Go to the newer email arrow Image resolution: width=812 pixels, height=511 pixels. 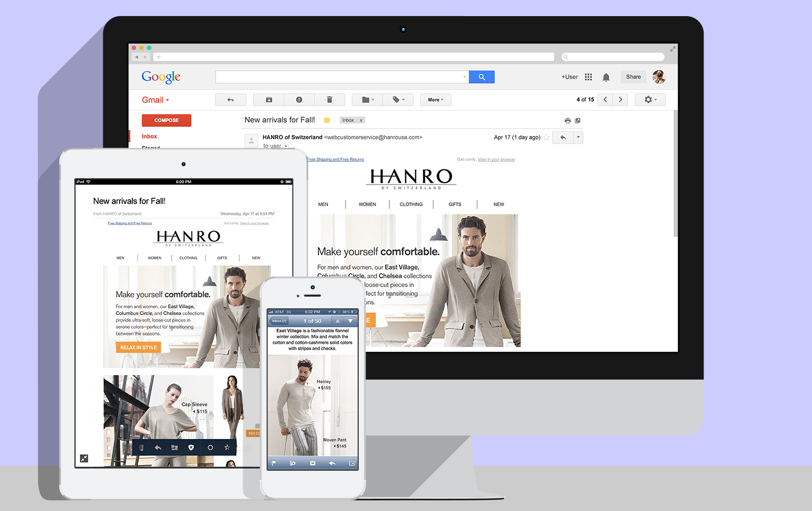point(605,100)
